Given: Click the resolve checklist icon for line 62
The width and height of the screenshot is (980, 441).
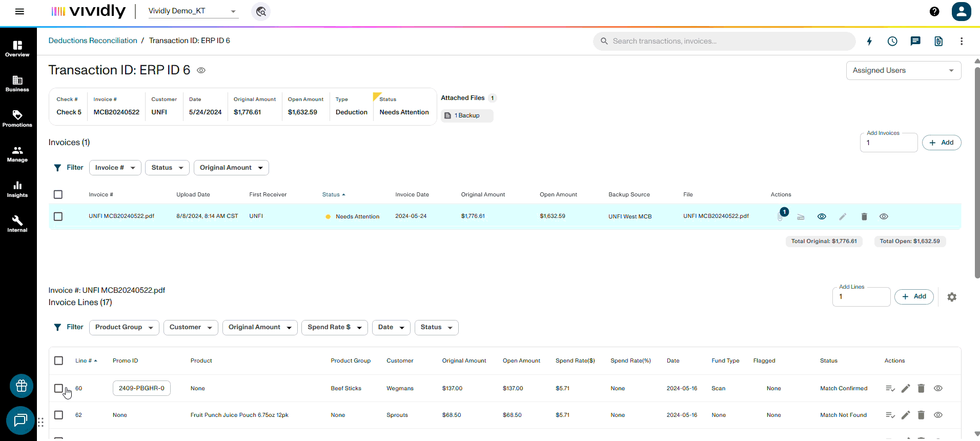Looking at the screenshot, I should pyautogui.click(x=890, y=415).
